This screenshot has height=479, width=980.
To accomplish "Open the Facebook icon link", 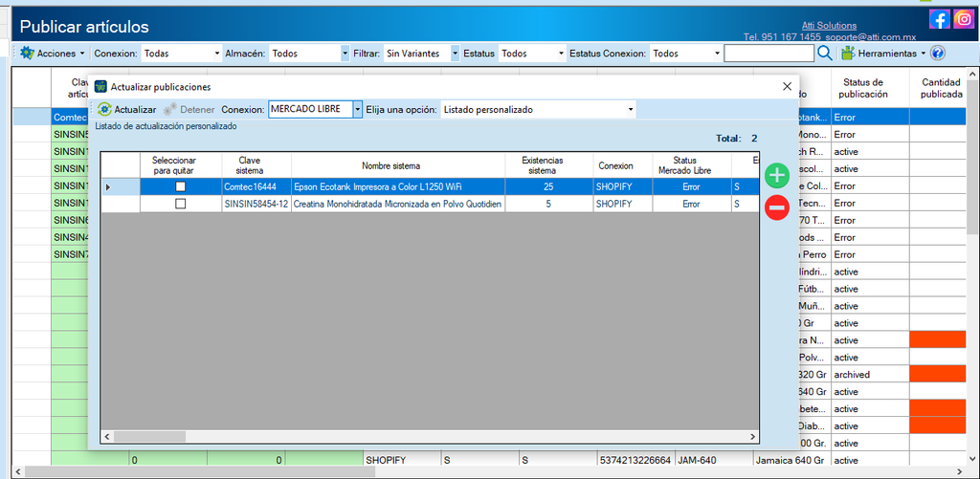I will [940, 19].
